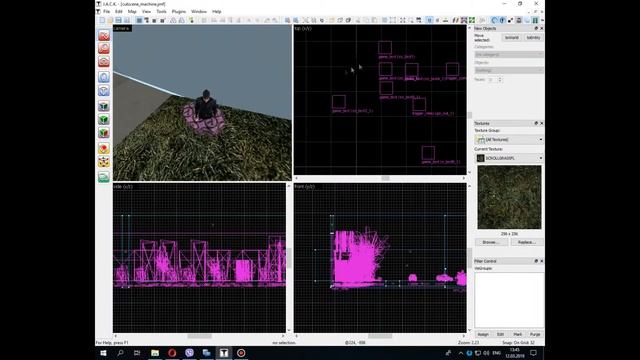The height and width of the screenshot is (360, 640).
Task: Click the Purge button in Filter Control
Action: pyautogui.click(x=535, y=334)
